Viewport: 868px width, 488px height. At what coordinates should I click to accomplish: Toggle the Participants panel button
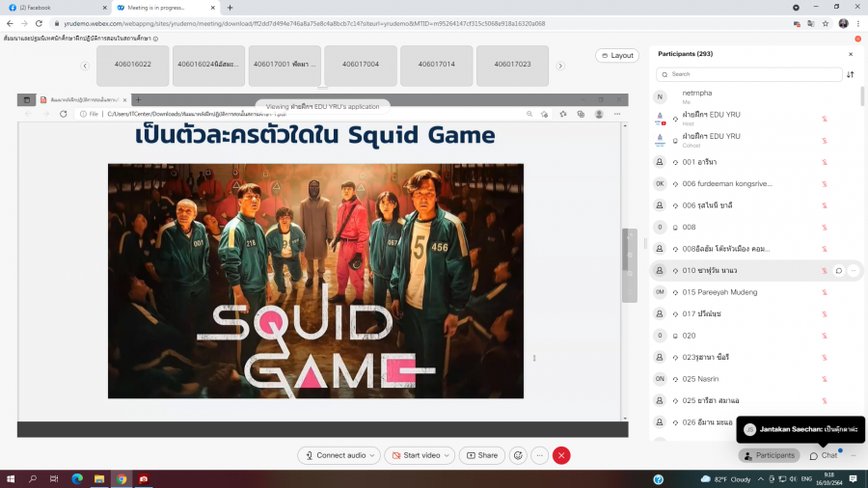[769, 455]
